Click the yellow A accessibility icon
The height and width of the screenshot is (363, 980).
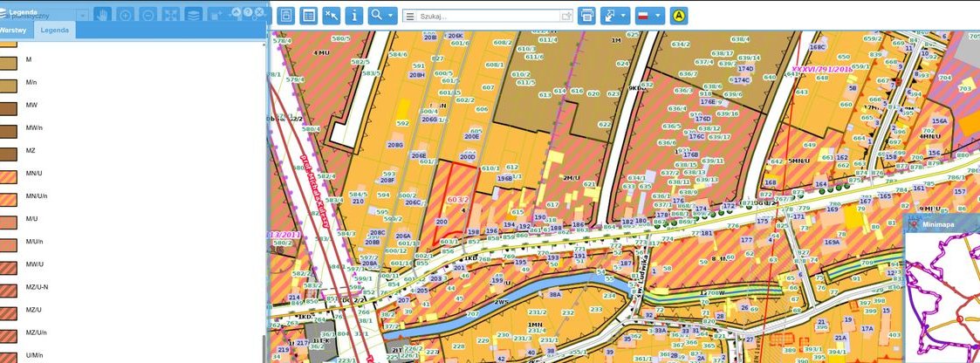(680, 15)
